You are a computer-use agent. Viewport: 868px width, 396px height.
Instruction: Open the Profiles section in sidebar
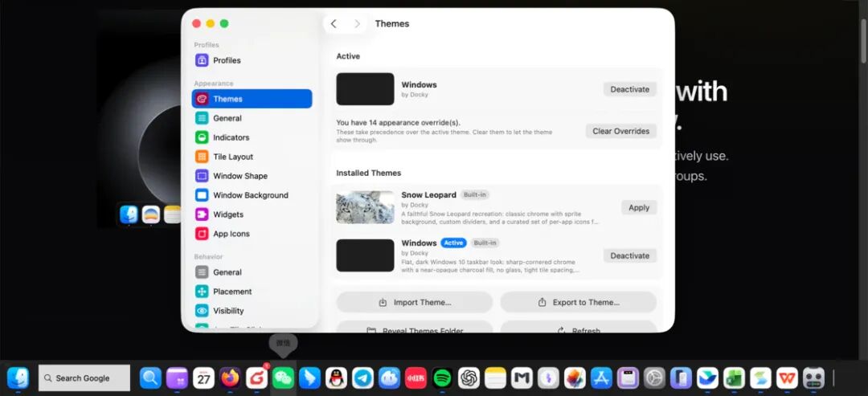click(x=252, y=60)
